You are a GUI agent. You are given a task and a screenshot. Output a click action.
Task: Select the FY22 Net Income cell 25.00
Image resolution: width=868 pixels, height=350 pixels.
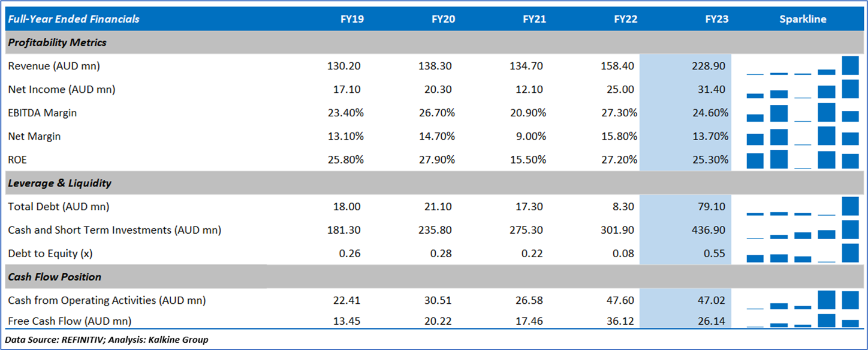point(621,89)
